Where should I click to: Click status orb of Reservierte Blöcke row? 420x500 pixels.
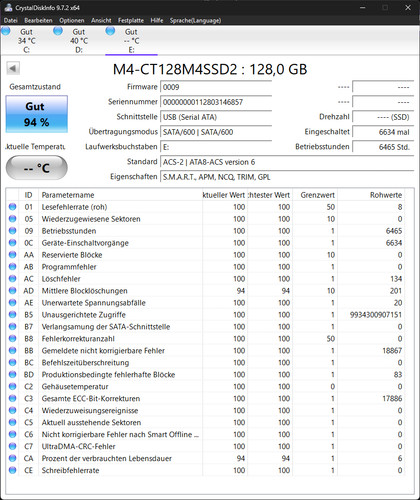13,255
